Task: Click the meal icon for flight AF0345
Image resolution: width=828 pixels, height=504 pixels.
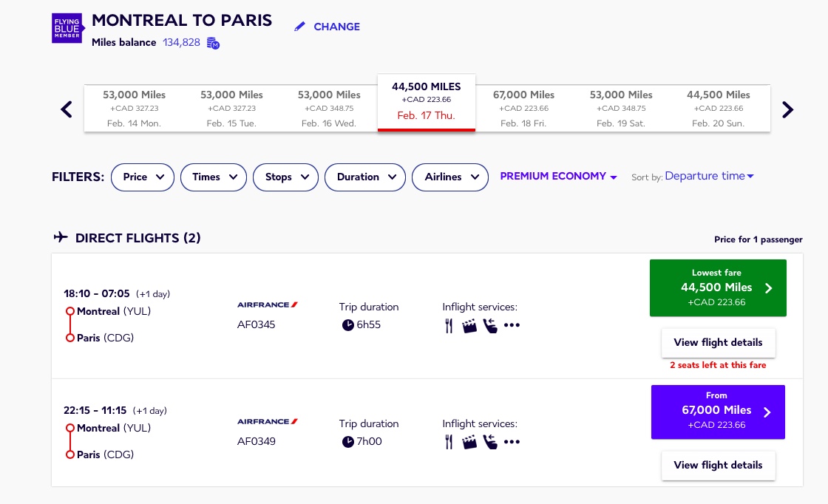Action: [449, 326]
